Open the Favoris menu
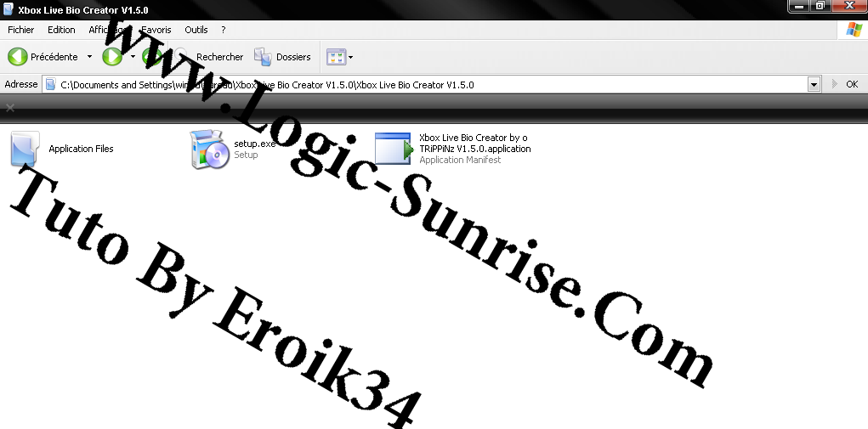 (x=156, y=30)
